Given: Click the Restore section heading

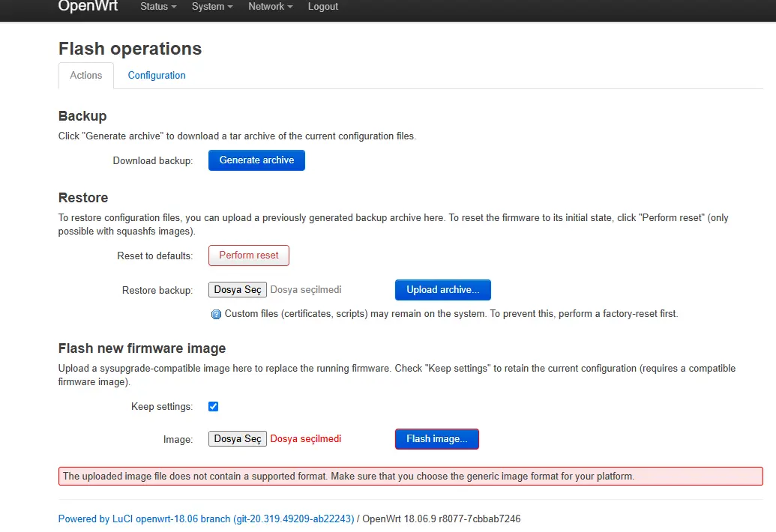Looking at the screenshot, I should (83, 197).
